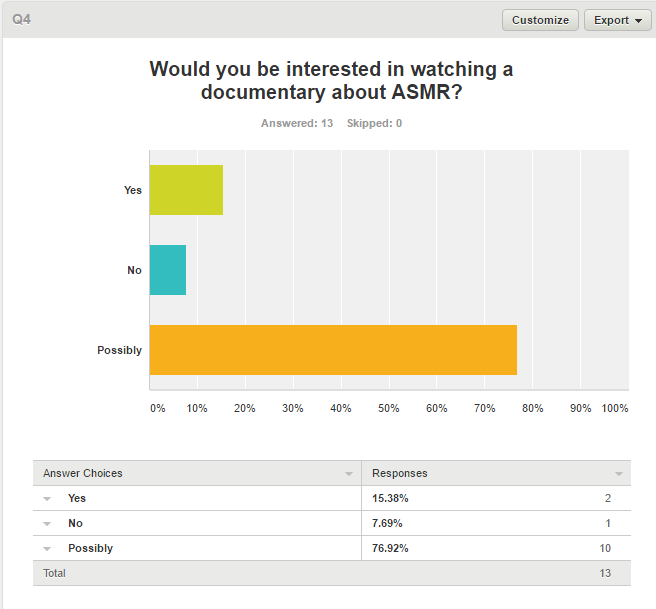The width and height of the screenshot is (656, 609).
Task: Expand the Possibly row arrow
Action: click(47, 549)
